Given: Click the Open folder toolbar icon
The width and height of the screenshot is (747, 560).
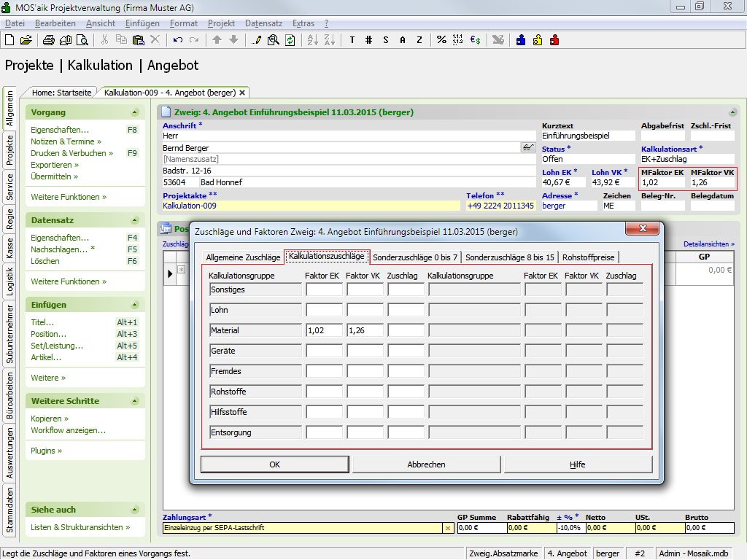Looking at the screenshot, I should coord(26,39).
